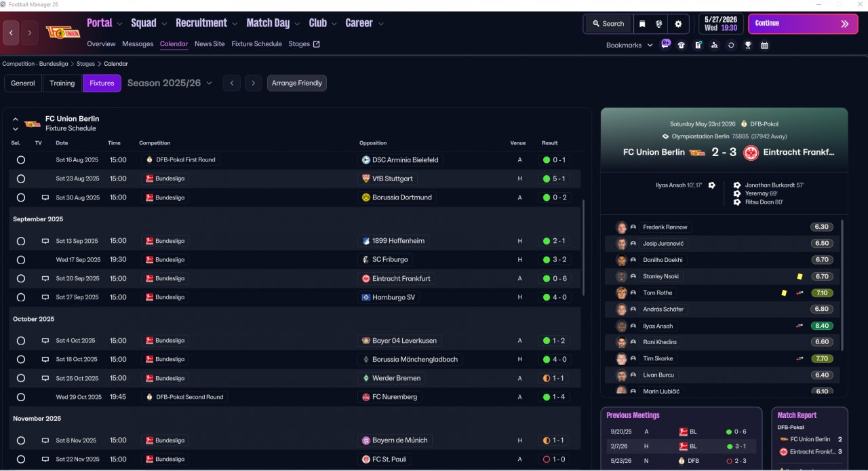The width and height of the screenshot is (868, 471).
Task: Expand the Squad menu chevron
Action: [x=164, y=24]
